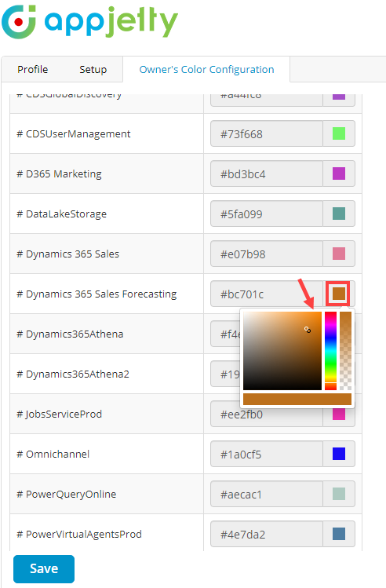Image resolution: width=386 pixels, height=588 pixels.
Task: Toggle Dynamics 365 Sales Forecasting color swatch
Action: 339,294
